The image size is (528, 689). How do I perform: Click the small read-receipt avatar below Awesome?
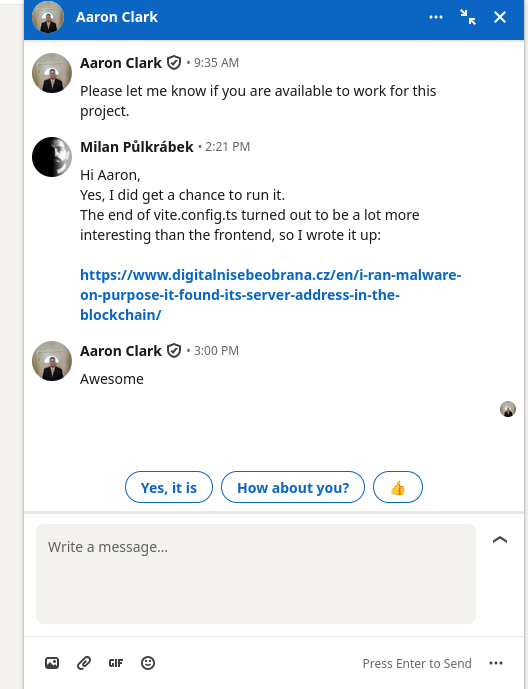point(508,409)
